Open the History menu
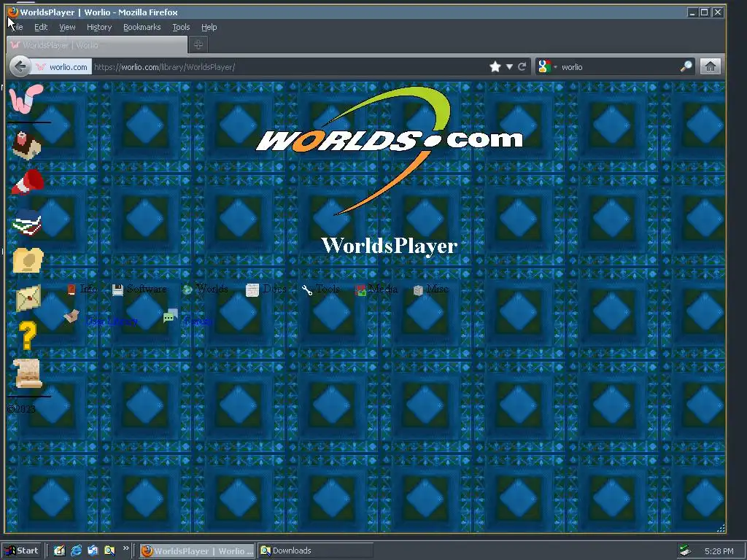 pyautogui.click(x=99, y=27)
